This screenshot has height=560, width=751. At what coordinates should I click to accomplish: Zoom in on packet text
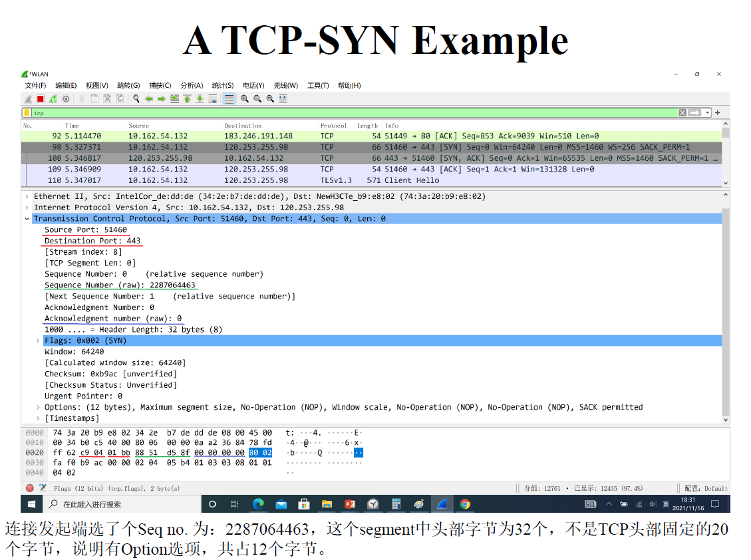click(x=245, y=98)
